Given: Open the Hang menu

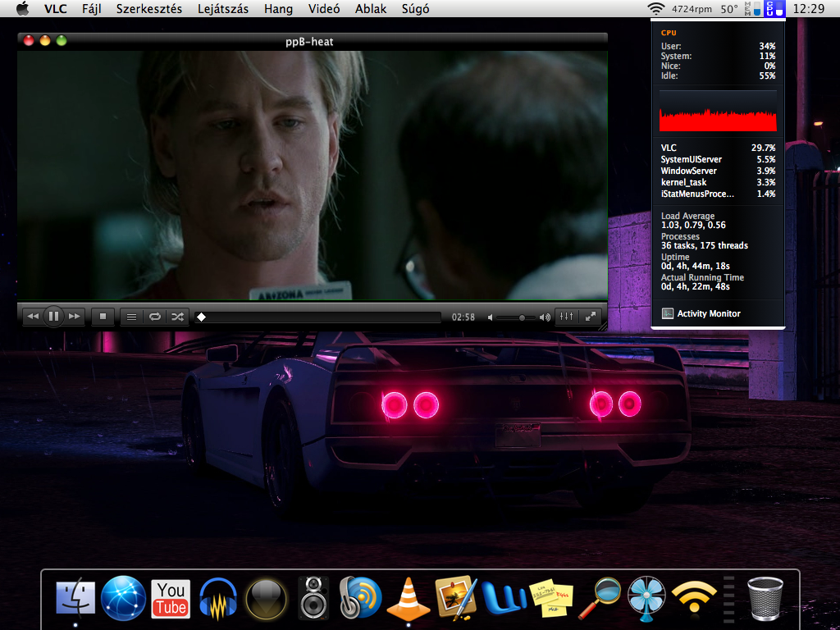Looking at the screenshot, I should 278,8.
